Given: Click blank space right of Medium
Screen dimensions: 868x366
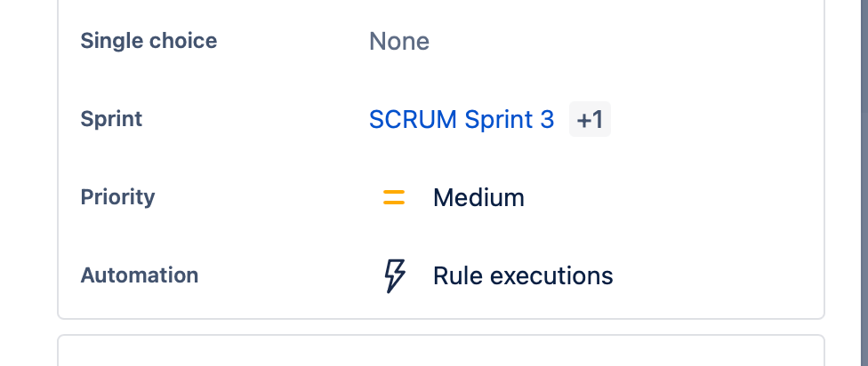Looking at the screenshot, I should (x=670, y=197).
